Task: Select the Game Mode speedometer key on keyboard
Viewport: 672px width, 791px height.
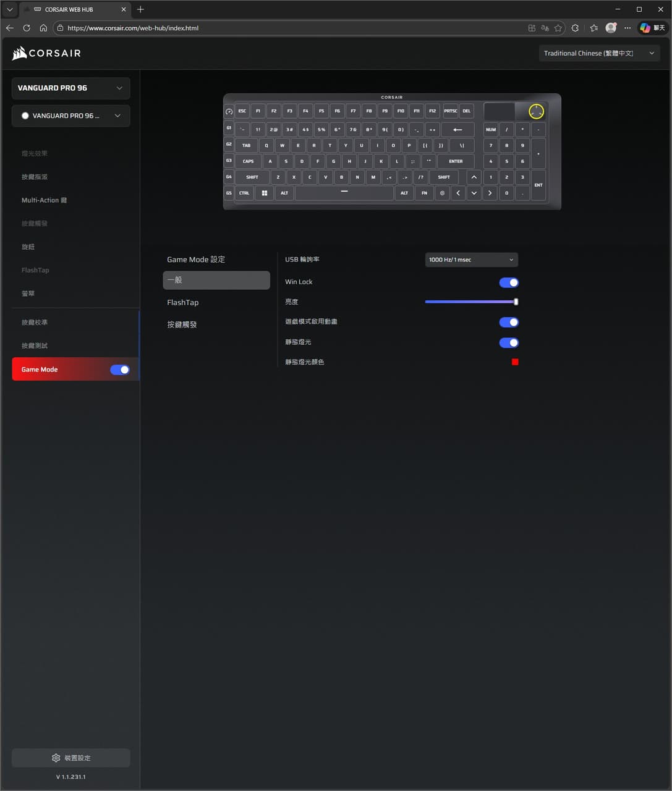Action: (x=229, y=111)
